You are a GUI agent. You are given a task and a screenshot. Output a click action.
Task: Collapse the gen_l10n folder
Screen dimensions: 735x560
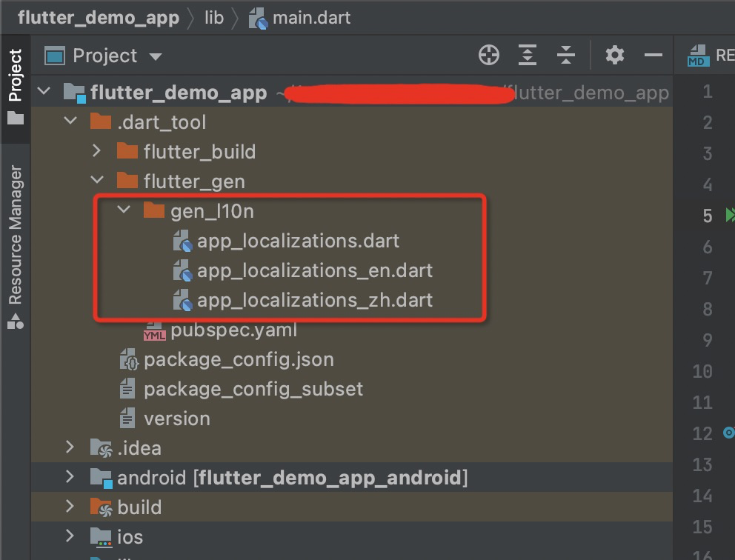[124, 210]
